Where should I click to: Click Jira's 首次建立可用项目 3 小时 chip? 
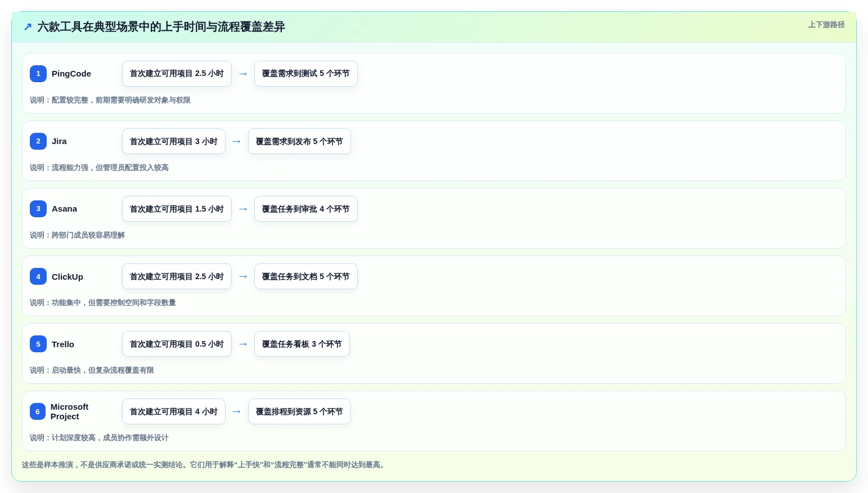point(174,141)
